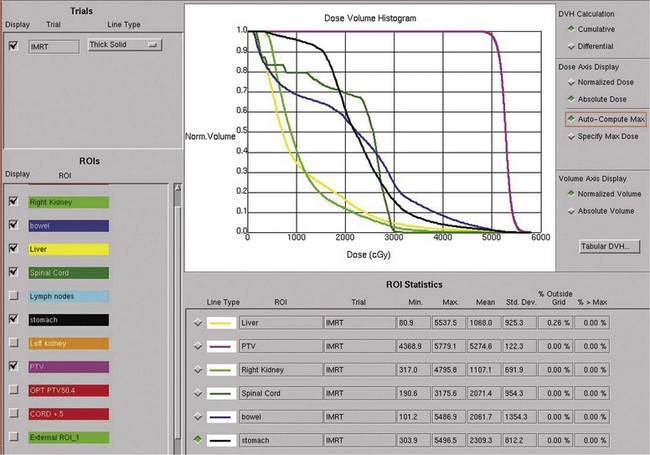Hide the PTV ROI from the histogram

(14, 368)
